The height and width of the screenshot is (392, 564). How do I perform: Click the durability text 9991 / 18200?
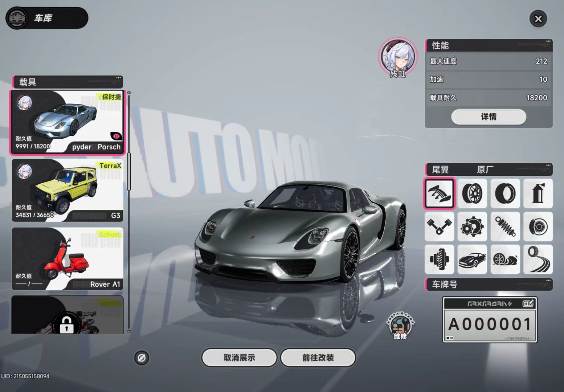(33, 146)
